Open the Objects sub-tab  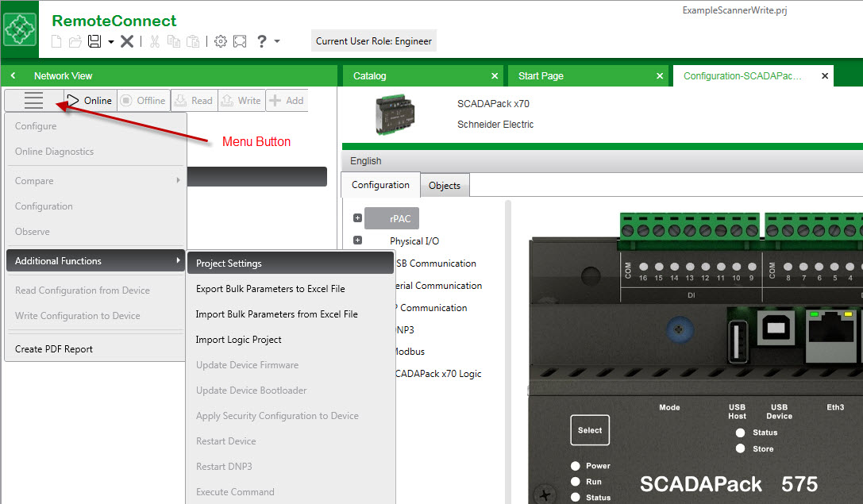pos(445,186)
